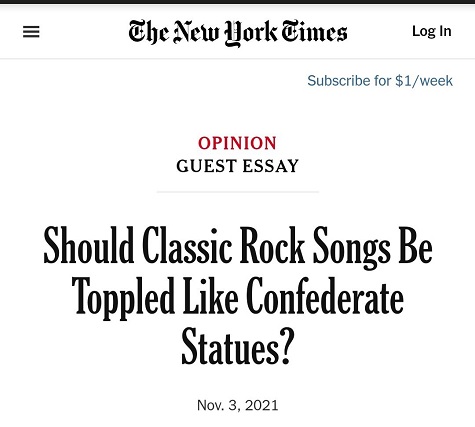Click headline line "Should Classic Rock Songs Be"
The width and height of the screenshot is (475, 427).
coord(238,247)
